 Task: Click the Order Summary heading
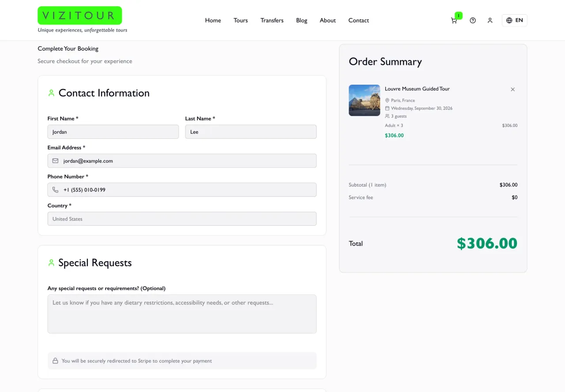[385, 62]
